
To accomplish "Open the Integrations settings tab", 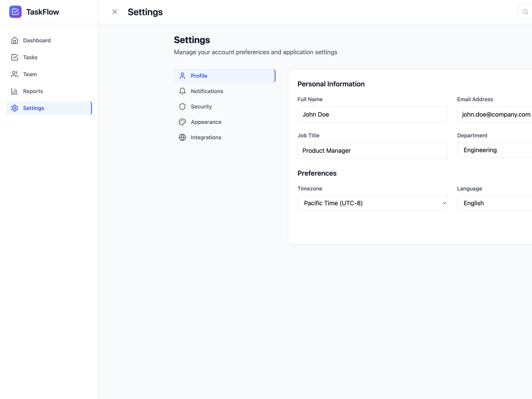I will point(225,137).
